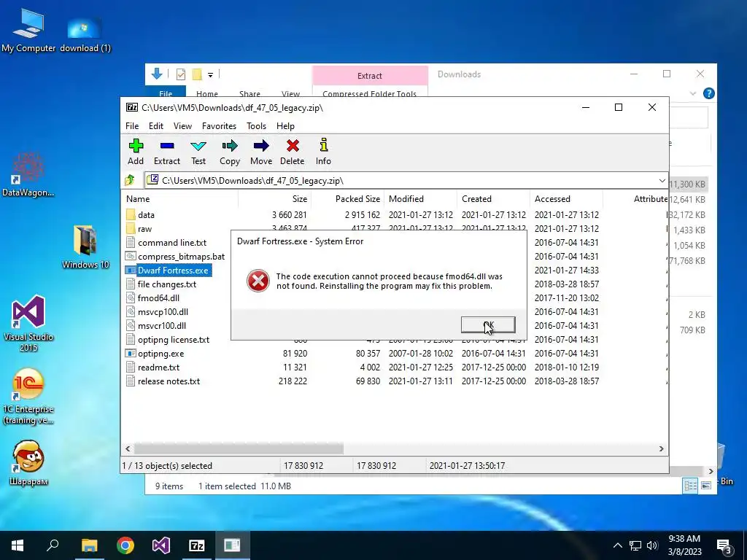Select compress_bitmaps.bat file
Viewport: 747px width, 560px height.
[181, 257]
